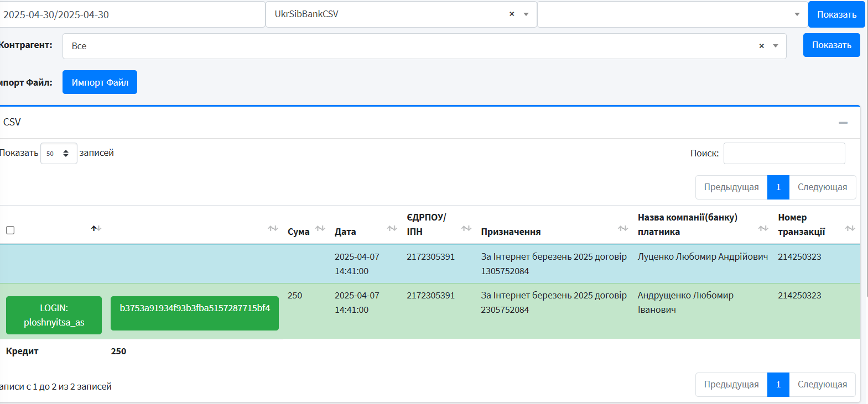Click the Импорт Файл button

click(100, 82)
